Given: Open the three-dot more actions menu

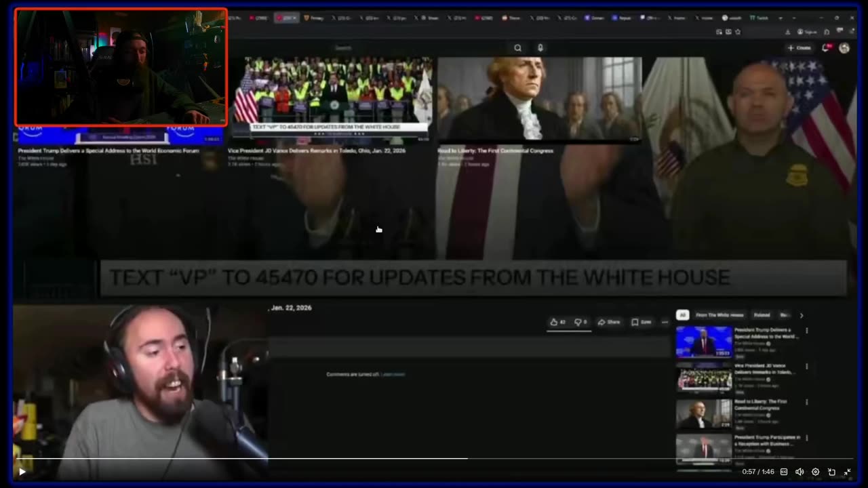Looking at the screenshot, I should 665,322.
